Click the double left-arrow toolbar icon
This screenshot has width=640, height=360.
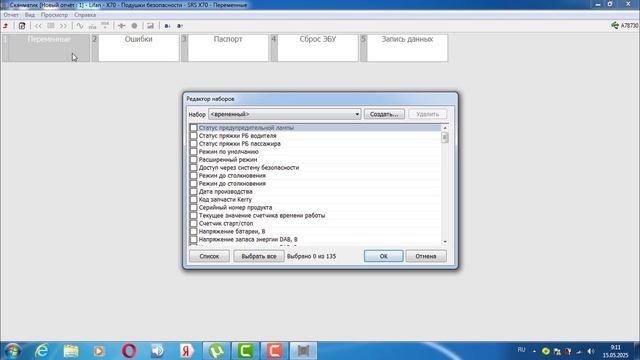tap(38, 26)
